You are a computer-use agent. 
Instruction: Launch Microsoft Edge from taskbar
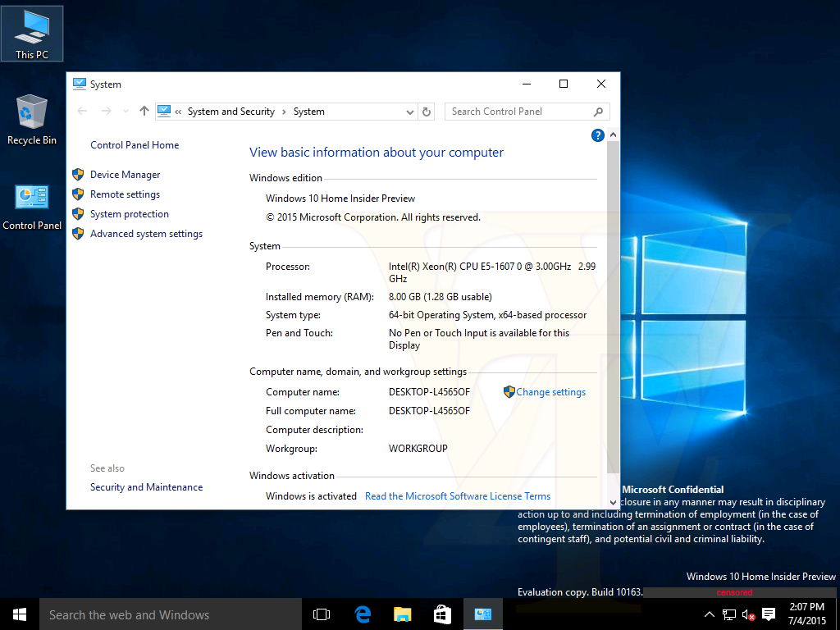pos(363,614)
